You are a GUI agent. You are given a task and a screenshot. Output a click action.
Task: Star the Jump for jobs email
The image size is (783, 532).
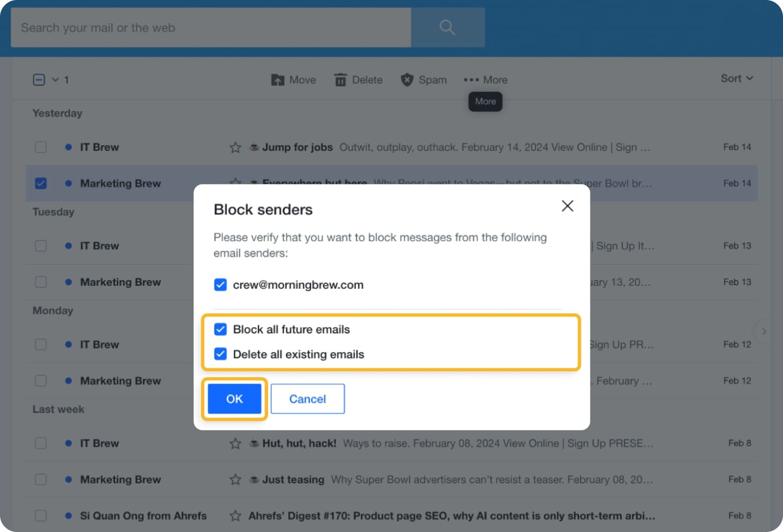235,147
